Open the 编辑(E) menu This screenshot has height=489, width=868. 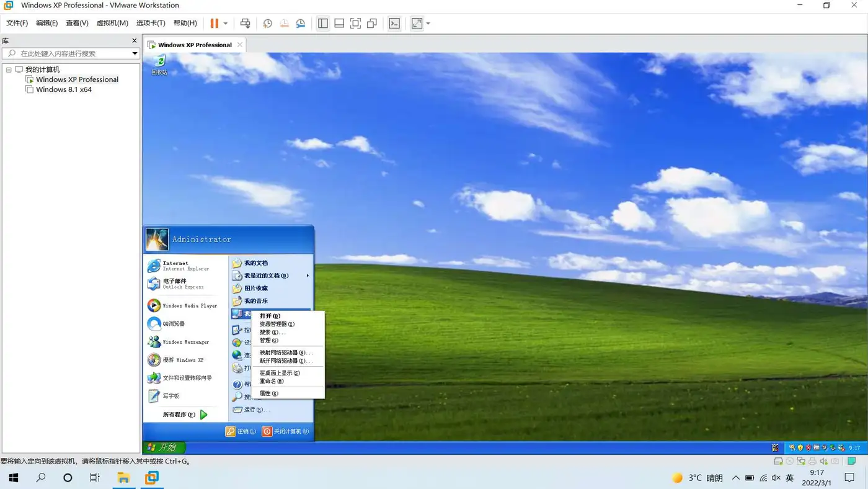(46, 23)
